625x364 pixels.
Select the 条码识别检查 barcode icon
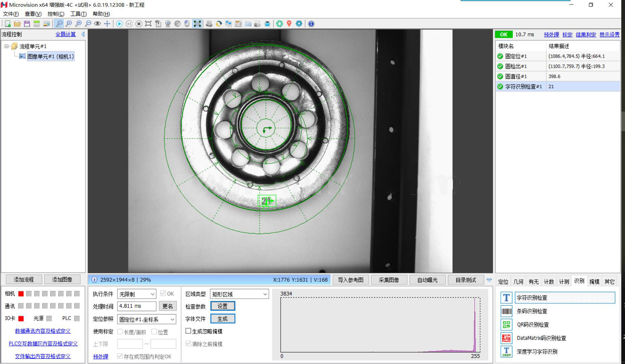[x=506, y=311]
